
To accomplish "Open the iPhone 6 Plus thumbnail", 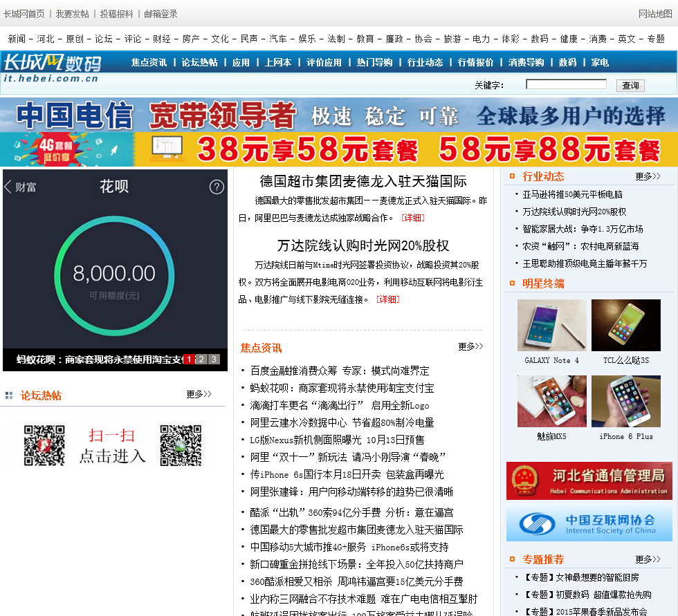I will [626, 401].
